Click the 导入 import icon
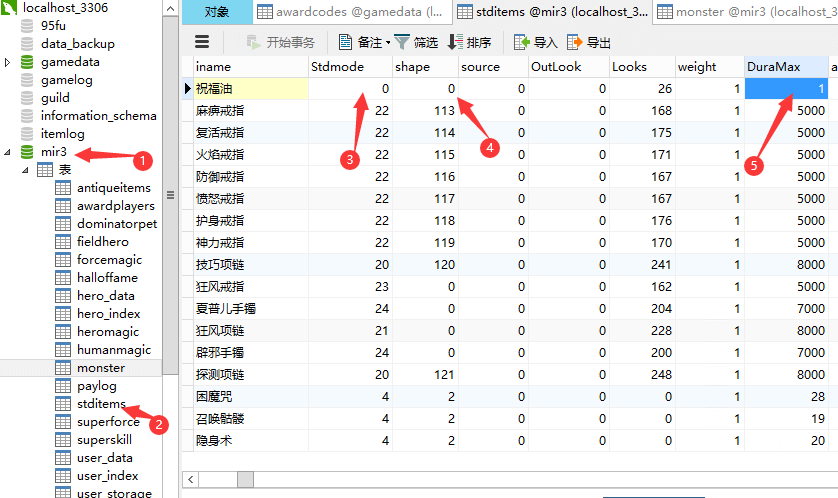This screenshot has height=498, width=838. click(521, 42)
